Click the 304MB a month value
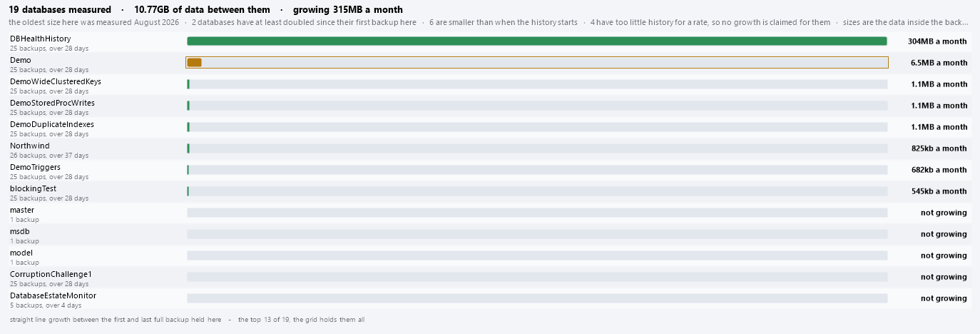This screenshot has width=980, height=334. click(x=937, y=41)
